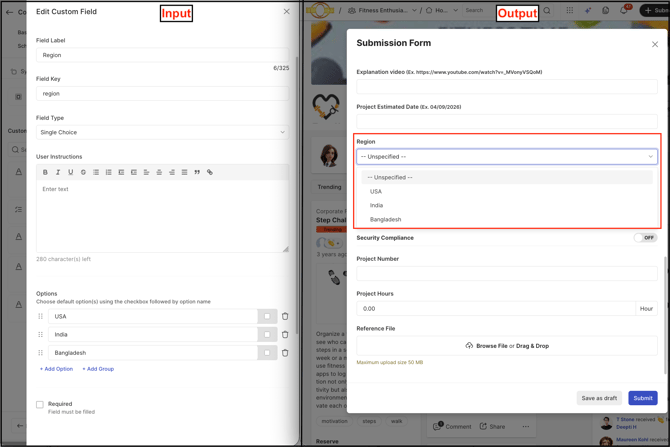Select USA from the Region list
The image size is (670, 447).
pyautogui.click(x=376, y=191)
